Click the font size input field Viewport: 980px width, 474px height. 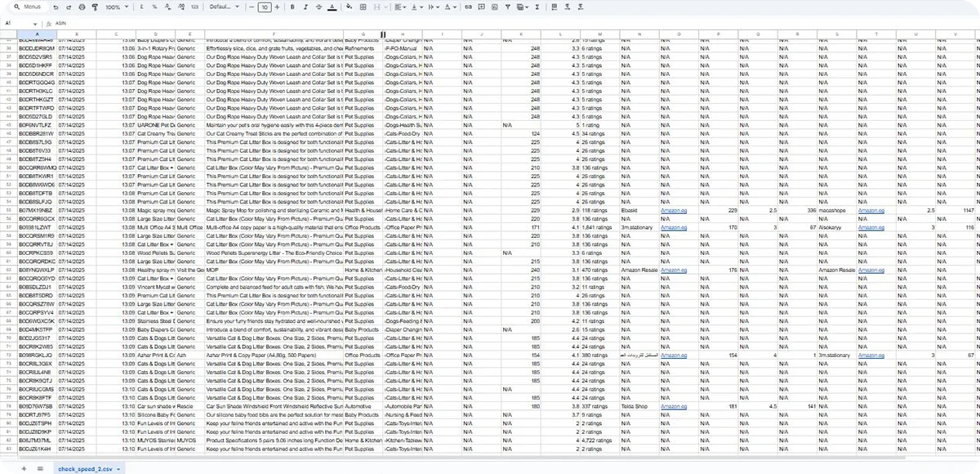[264, 7]
